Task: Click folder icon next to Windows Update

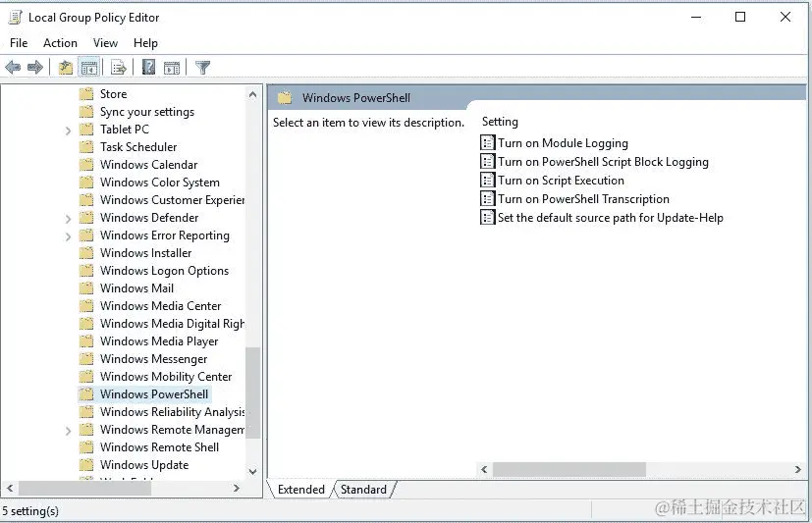Action: (86, 464)
